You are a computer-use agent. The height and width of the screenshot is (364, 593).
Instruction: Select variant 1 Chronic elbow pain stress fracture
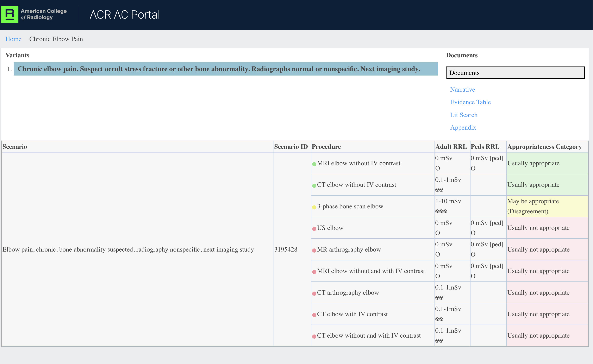tap(226, 69)
